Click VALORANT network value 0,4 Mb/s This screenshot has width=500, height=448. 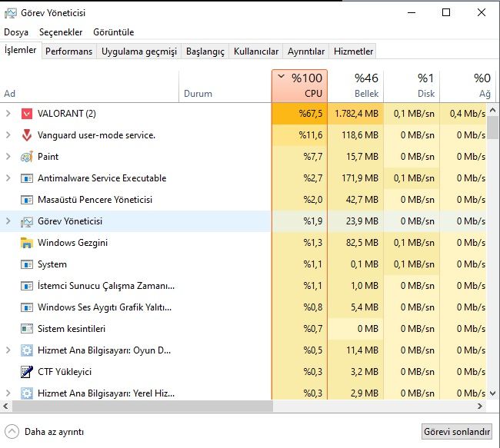pos(468,114)
